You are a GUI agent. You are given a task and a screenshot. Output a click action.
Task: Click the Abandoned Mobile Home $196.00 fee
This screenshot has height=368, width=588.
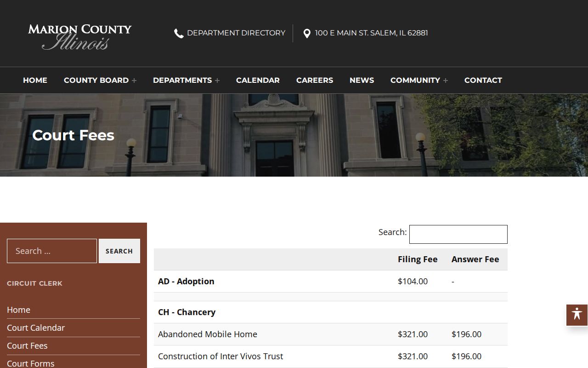[x=466, y=334]
